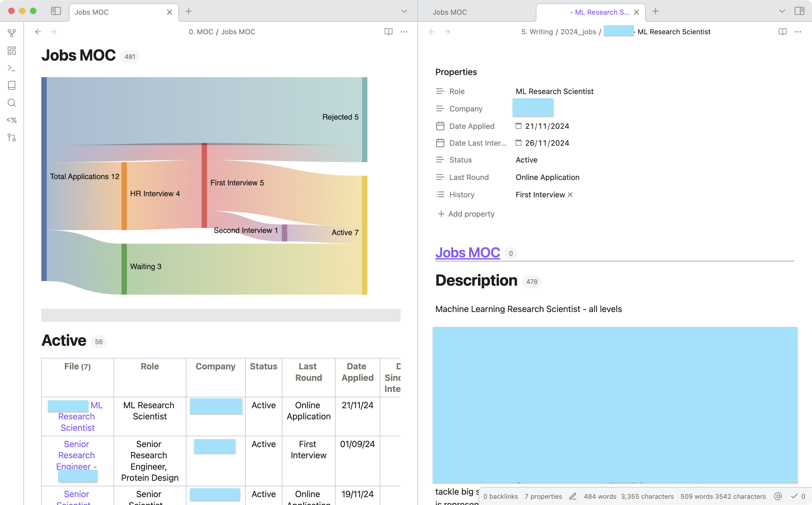This screenshot has width=812, height=505.
Task: Click the Date Applied property calendar icon
Action: [x=440, y=126]
